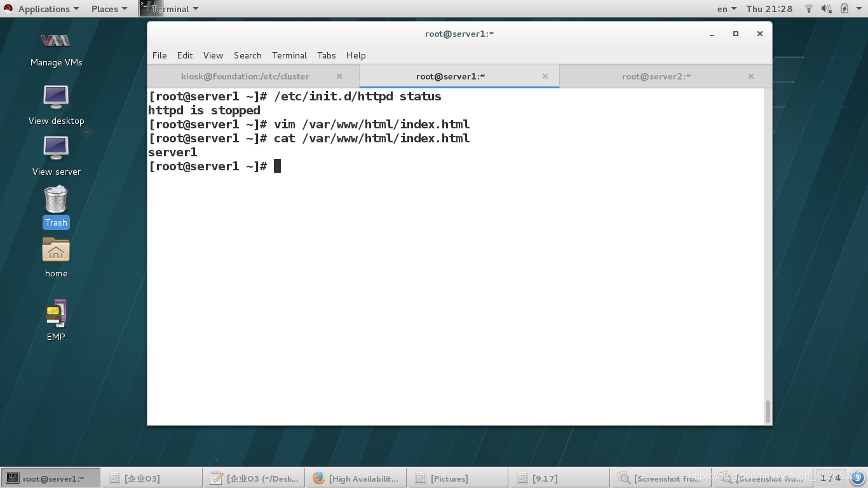Open the Terminal menu in the menubar
Screen dimensions: 868x488
289,55
